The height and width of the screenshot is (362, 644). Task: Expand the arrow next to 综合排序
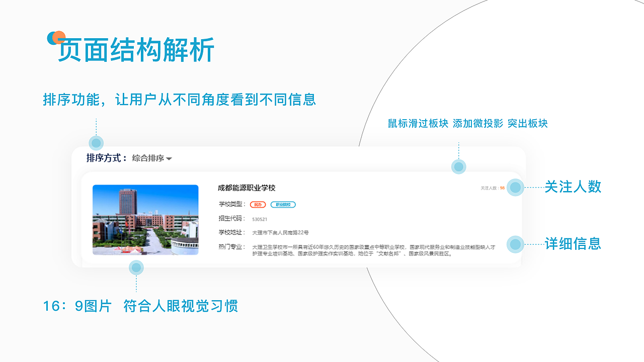pyautogui.click(x=169, y=158)
